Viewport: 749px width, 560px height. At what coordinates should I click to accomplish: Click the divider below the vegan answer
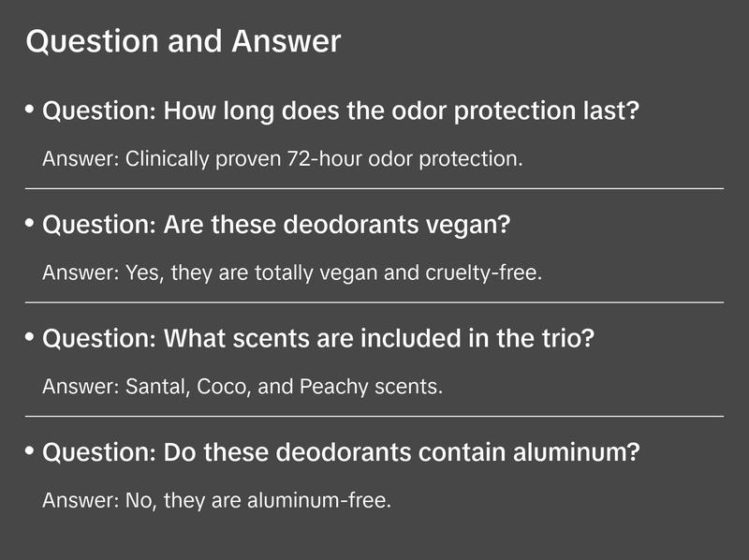tap(374, 302)
